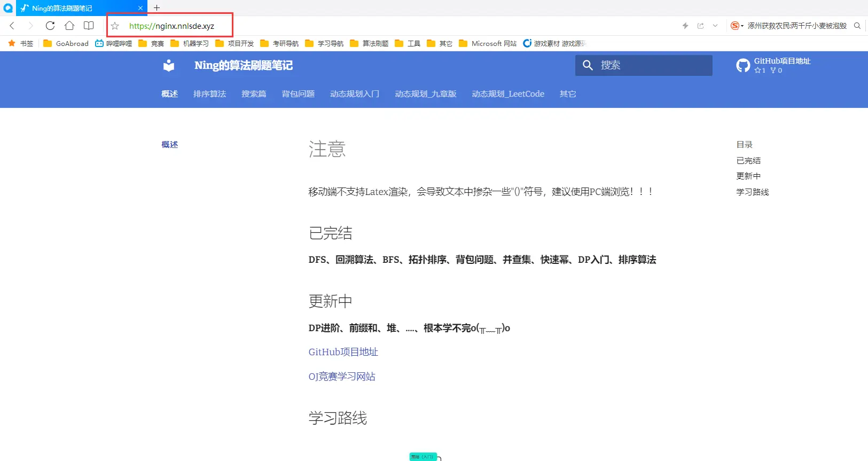Click the site book logo icon

169,65
